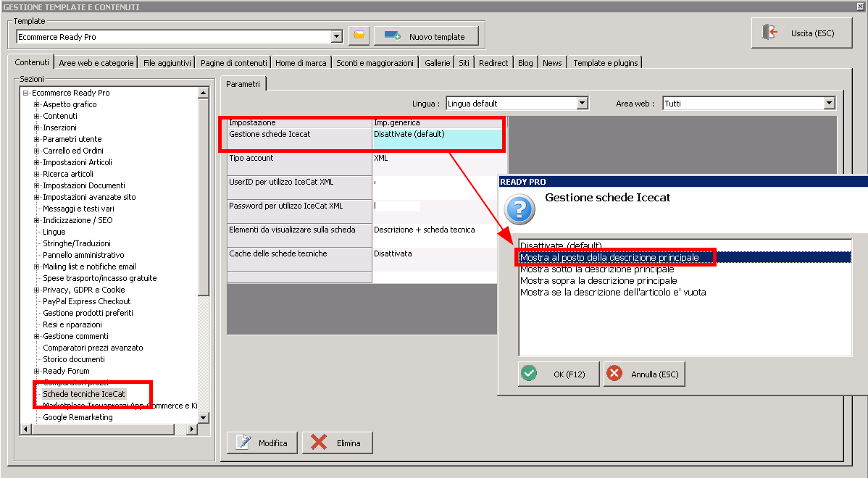Select Google Remarketing tree item
The image size is (868, 478).
(78, 417)
